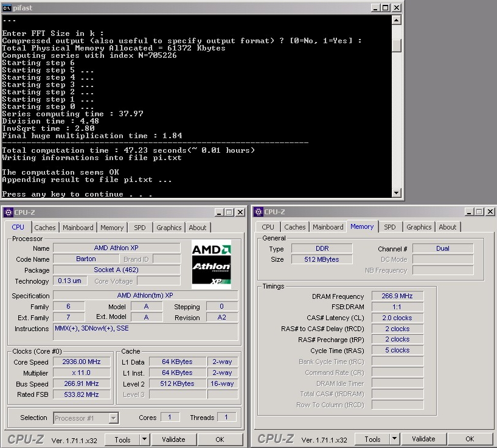Click Instructions field MMX(+), 3DNow!(+), SSE
This screenshot has width=497, height=448.
point(145,332)
